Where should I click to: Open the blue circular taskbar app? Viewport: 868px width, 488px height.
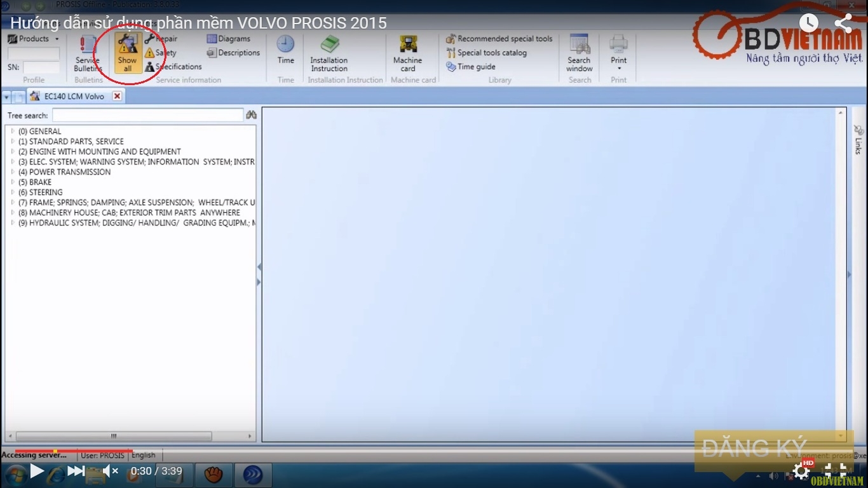[253, 475]
